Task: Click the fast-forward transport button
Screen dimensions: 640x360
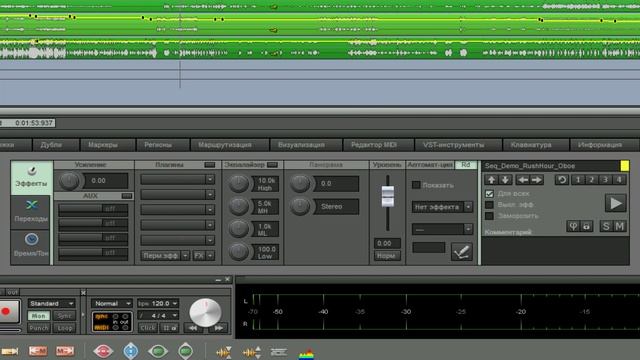Action: pyautogui.click(x=219, y=327)
